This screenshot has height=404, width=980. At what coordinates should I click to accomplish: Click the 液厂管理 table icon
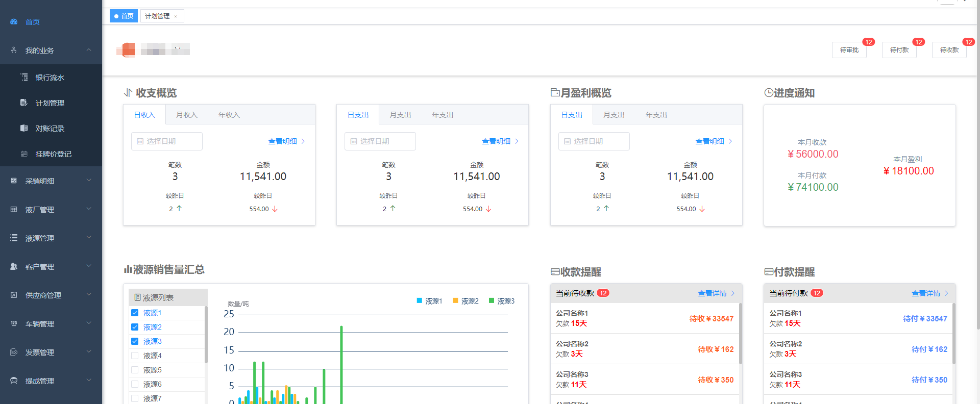14,209
